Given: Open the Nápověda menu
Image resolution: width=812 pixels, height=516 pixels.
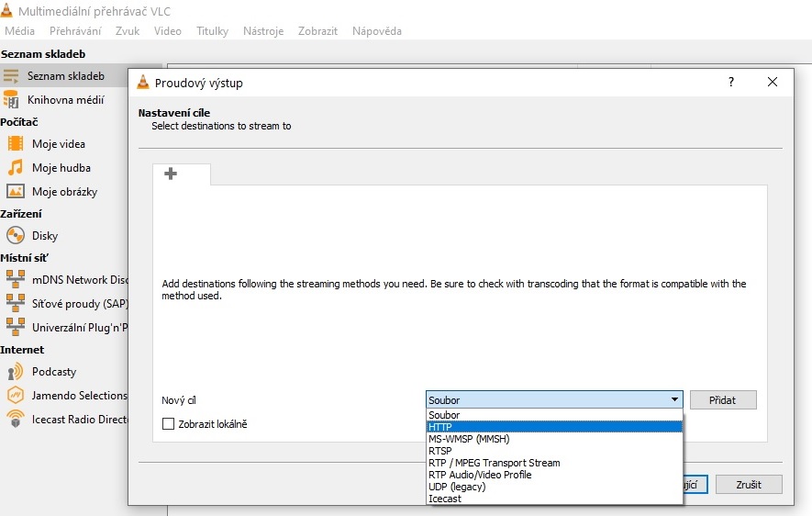Looking at the screenshot, I should point(376,31).
